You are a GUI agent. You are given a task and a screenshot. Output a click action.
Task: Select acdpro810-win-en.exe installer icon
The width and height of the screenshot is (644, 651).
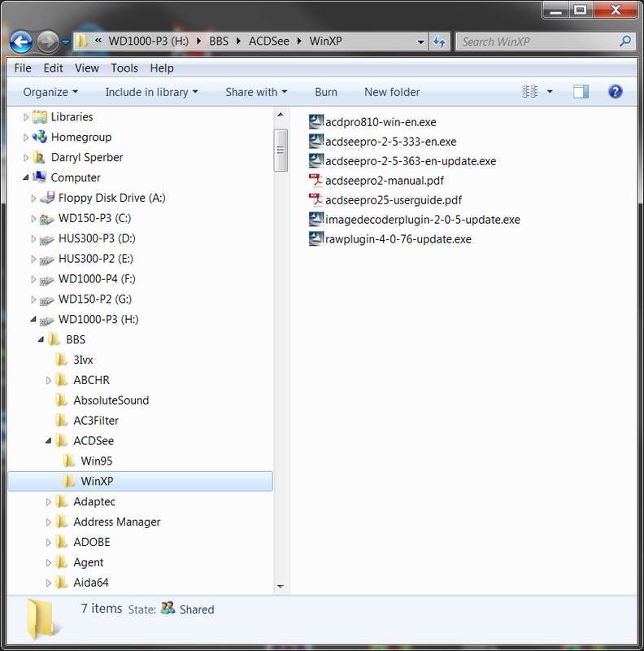[x=315, y=121]
